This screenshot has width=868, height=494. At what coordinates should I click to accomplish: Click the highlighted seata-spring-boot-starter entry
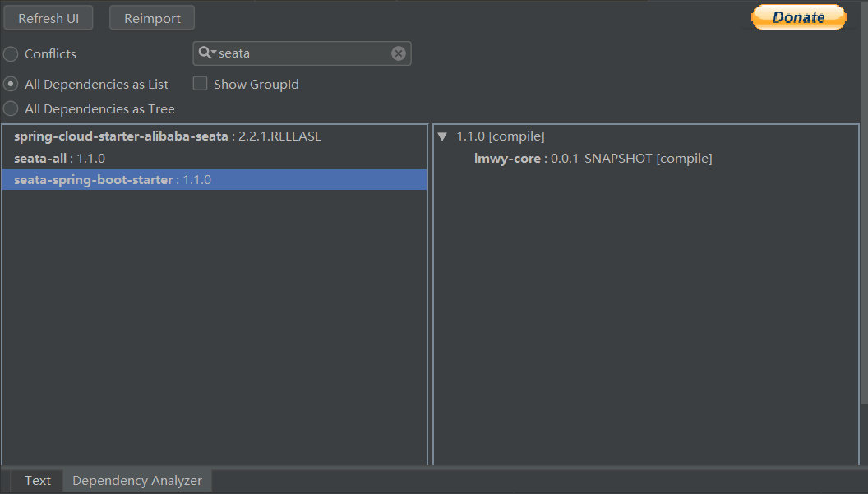click(x=94, y=179)
